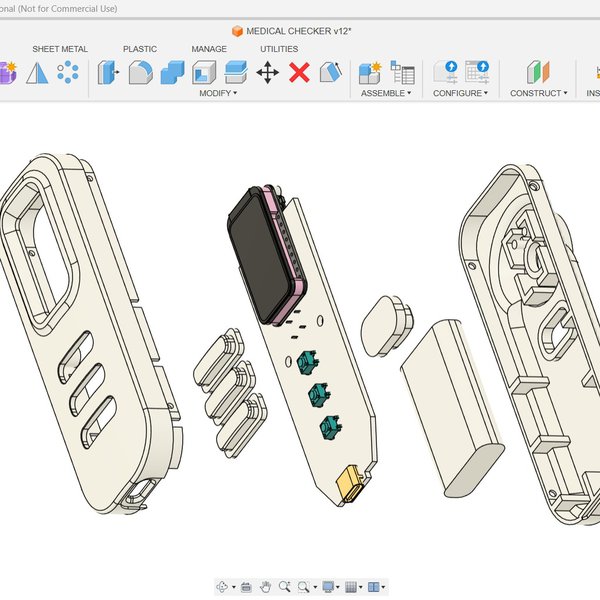Select the yellow USB connector on the board
This screenshot has width=600, height=600.
point(350,484)
